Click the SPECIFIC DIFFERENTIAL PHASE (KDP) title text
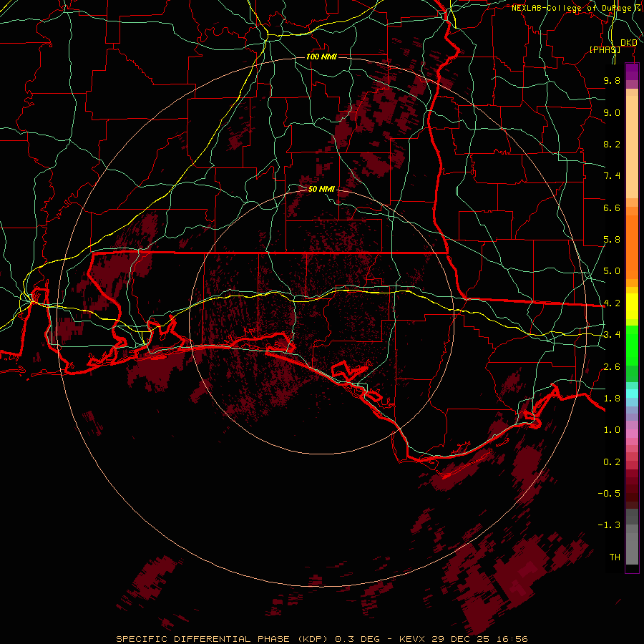This screenshot has width=644, height=644. pos(222,639)
